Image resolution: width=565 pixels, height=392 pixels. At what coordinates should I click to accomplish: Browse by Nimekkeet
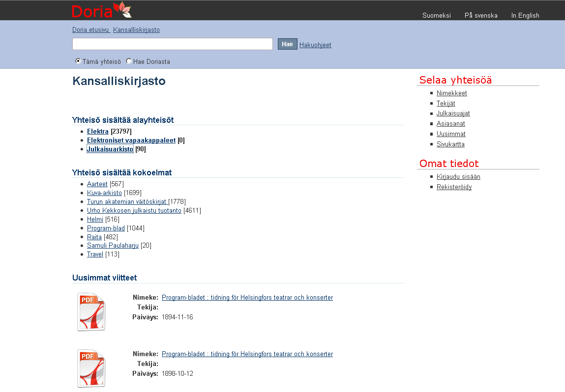click(x=451, y=93)
